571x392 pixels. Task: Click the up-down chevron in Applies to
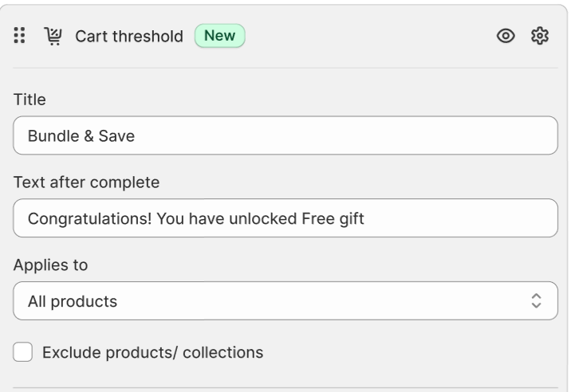[536, 301]
